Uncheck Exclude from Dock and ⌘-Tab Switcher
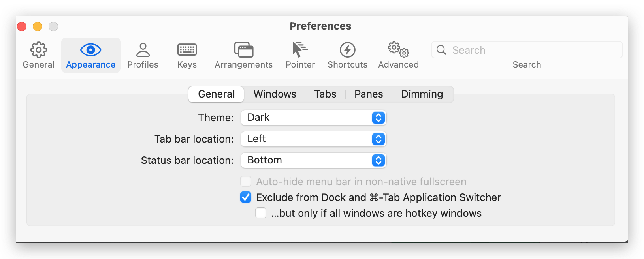This screenshot has width=644, height=259. 246,197
